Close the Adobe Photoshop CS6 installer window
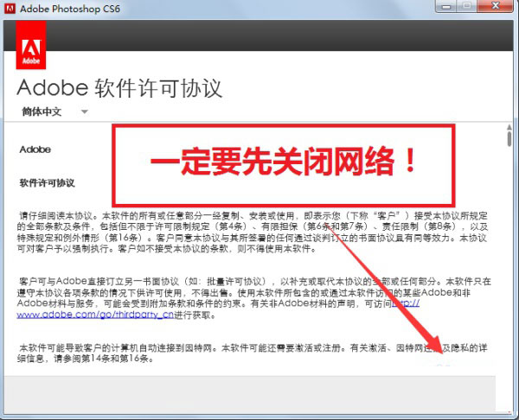 (x=499, y=6)
